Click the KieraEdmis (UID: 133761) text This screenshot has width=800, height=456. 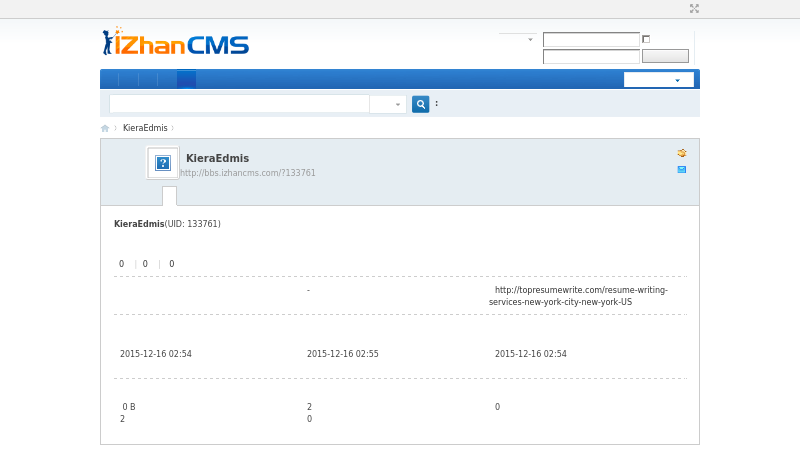(x=167, y=224)
